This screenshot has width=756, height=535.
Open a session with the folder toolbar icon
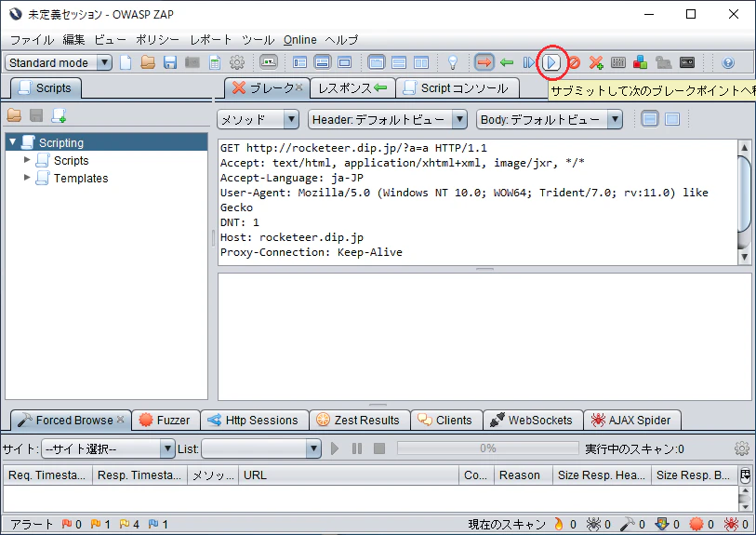click(x=148, y=62)
